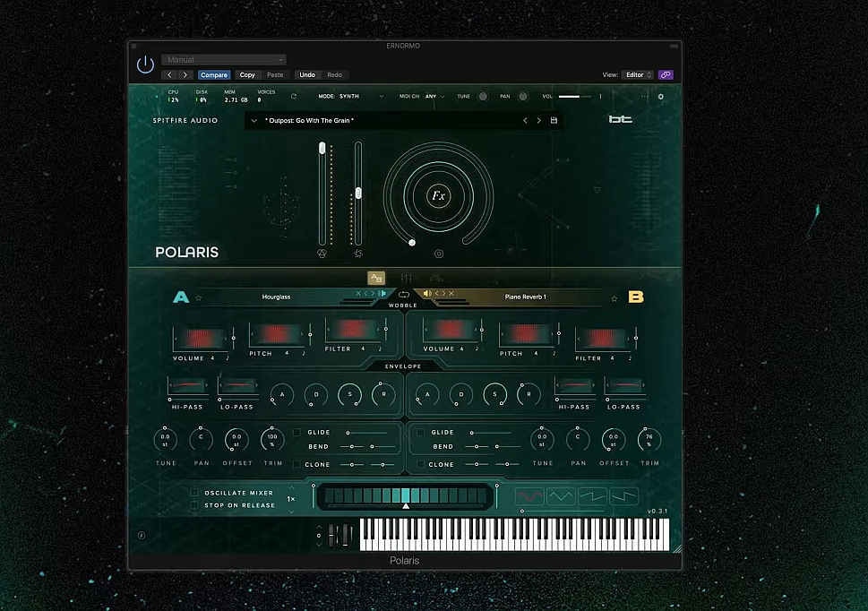Click the link loop icon between A and B
The width and height of the screenshot is (868, 611).
(404, 295)
